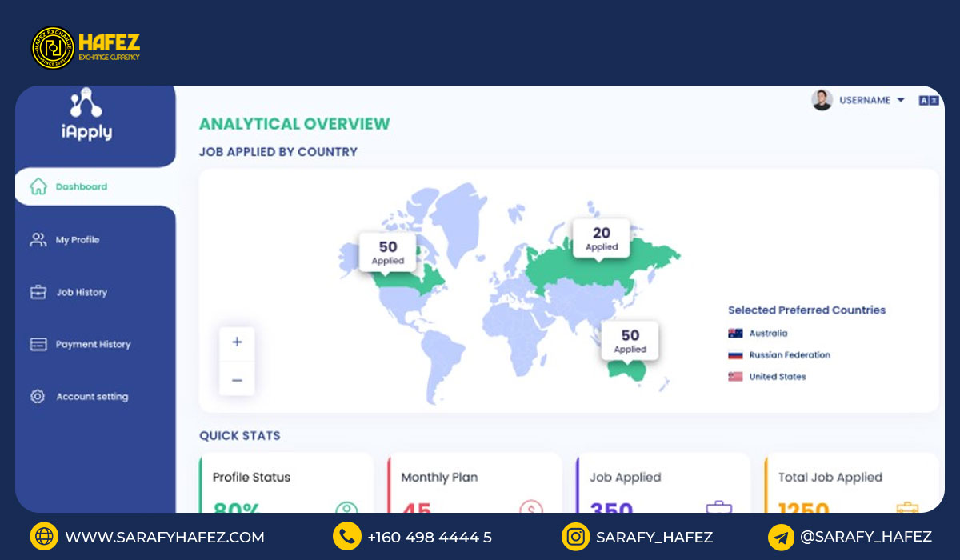Click the Australia flag in preferred countries
The width and height of the screenshot is (960, 560).
pos(735,334)
